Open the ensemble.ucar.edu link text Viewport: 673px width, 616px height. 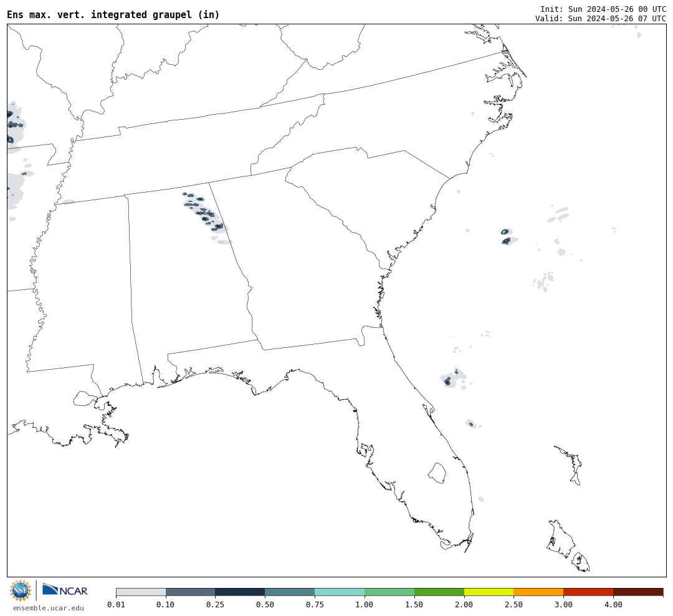[49, 608]
